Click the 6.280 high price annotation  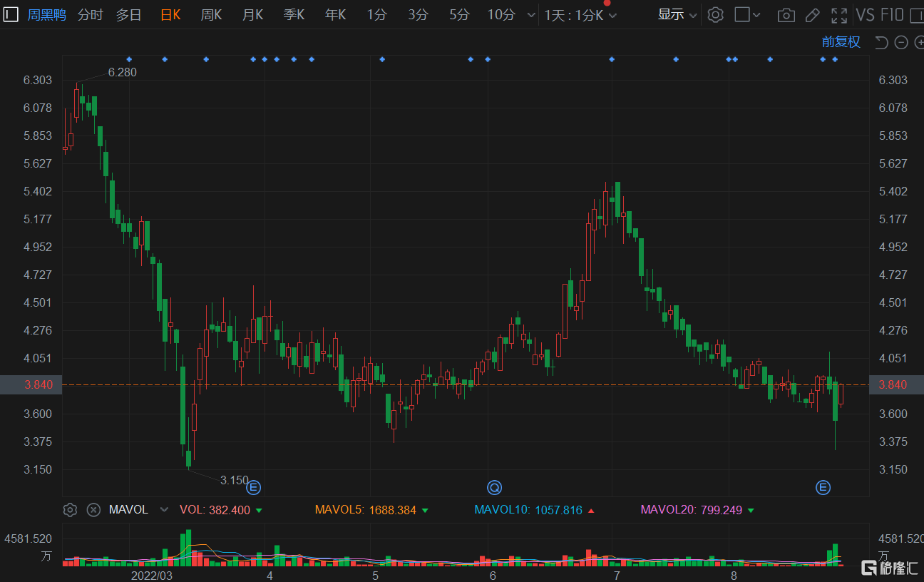click(123, 72)
